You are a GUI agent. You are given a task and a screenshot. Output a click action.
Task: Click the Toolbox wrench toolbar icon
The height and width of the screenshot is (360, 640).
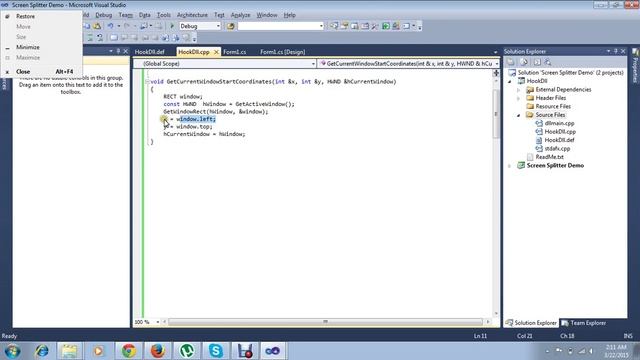[375, 26]
